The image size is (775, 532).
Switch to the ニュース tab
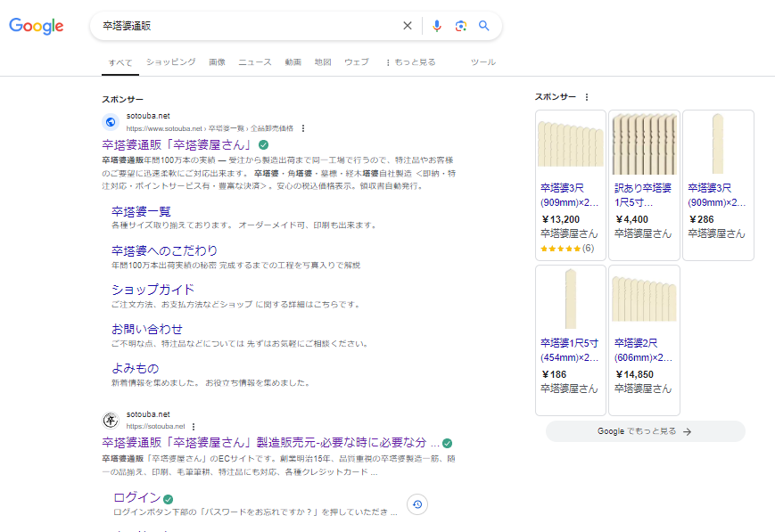click(x=255, y=62)
